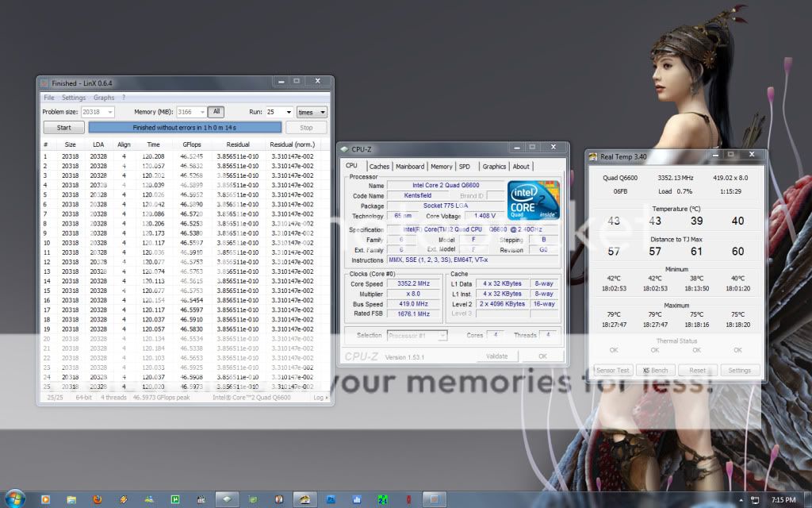Click the LinX title bar icon

[45, 83]
